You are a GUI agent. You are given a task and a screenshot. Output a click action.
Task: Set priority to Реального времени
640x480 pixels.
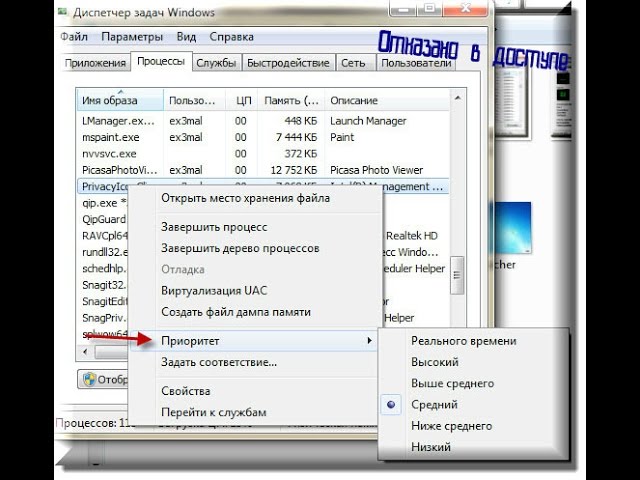pos(473,341)
